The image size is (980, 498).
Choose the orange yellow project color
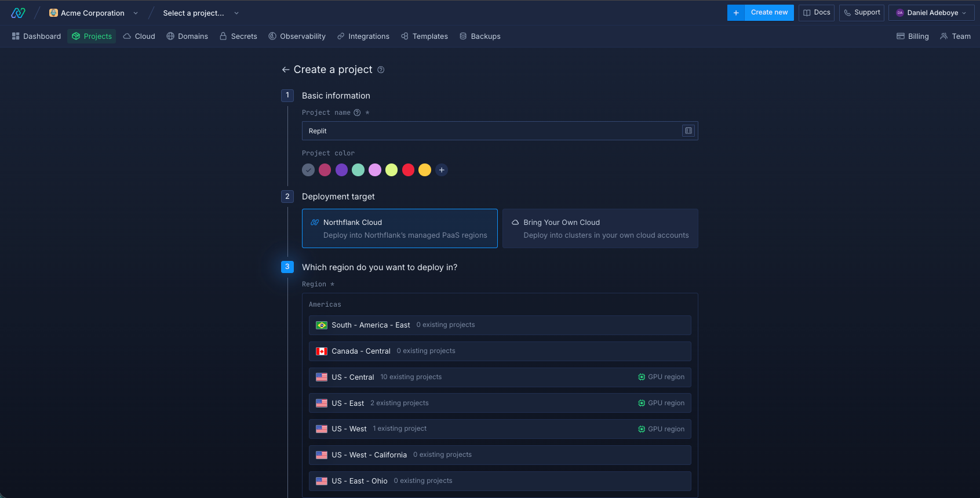coord(425,170)
